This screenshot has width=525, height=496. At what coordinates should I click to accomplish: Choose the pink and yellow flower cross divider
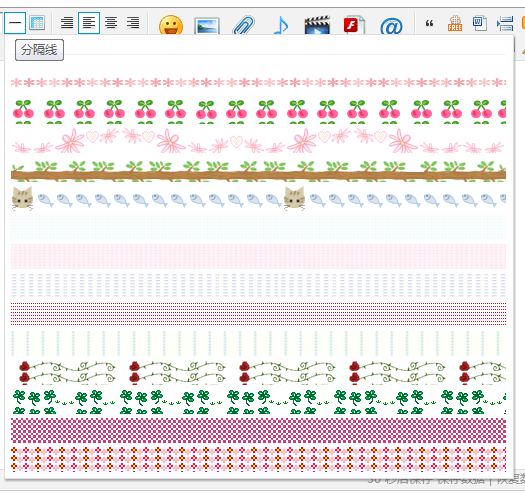258,459
